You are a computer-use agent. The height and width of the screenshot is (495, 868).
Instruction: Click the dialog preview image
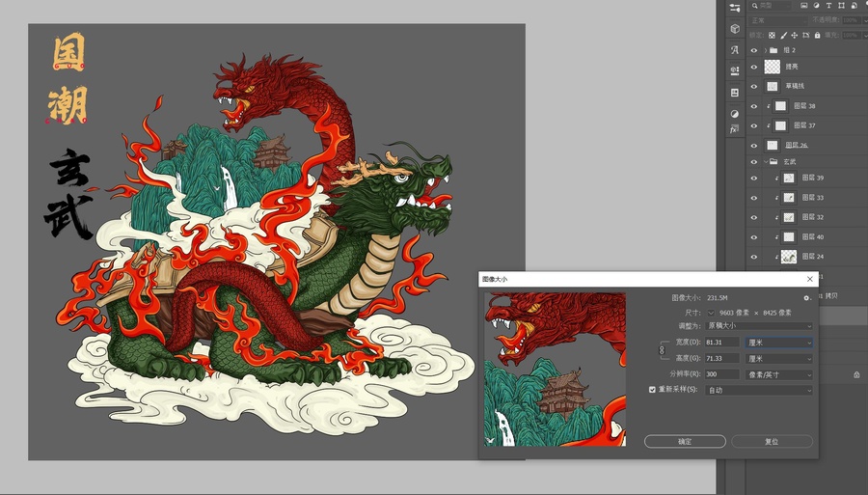pyautogui.click(x=556, y=370)
